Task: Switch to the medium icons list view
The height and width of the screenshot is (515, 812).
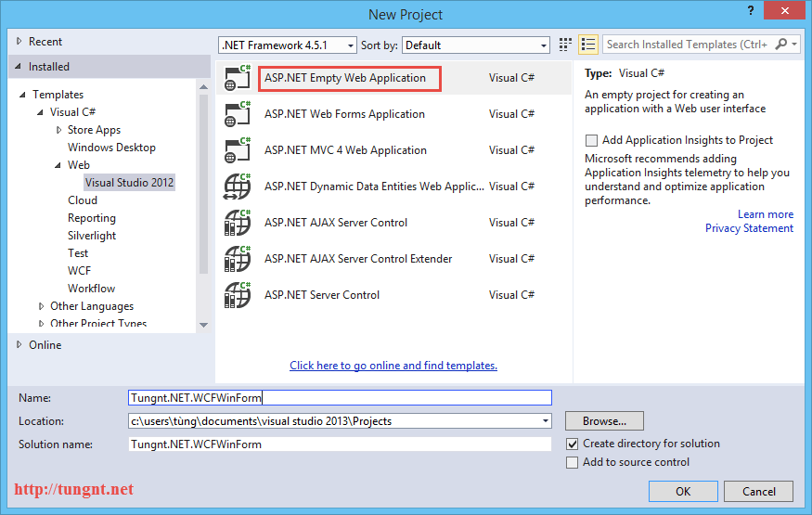Action: click(x=587, y=45)
